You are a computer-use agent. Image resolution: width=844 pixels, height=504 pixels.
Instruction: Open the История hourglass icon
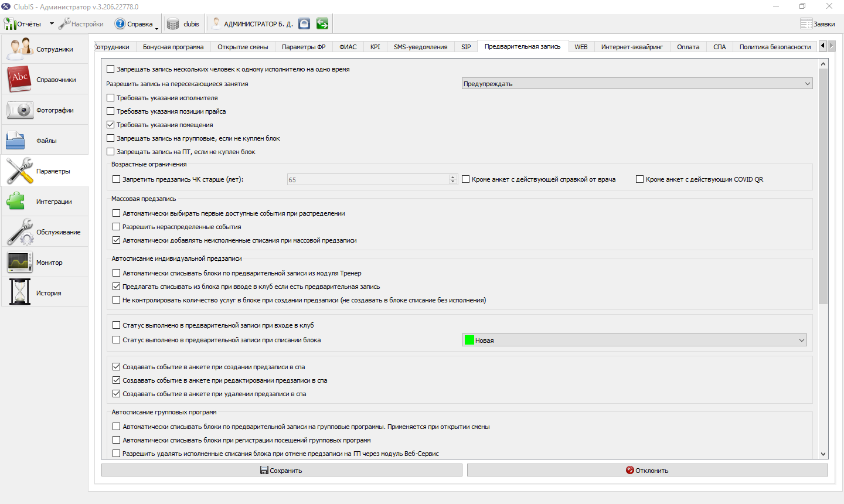(19, 293)
